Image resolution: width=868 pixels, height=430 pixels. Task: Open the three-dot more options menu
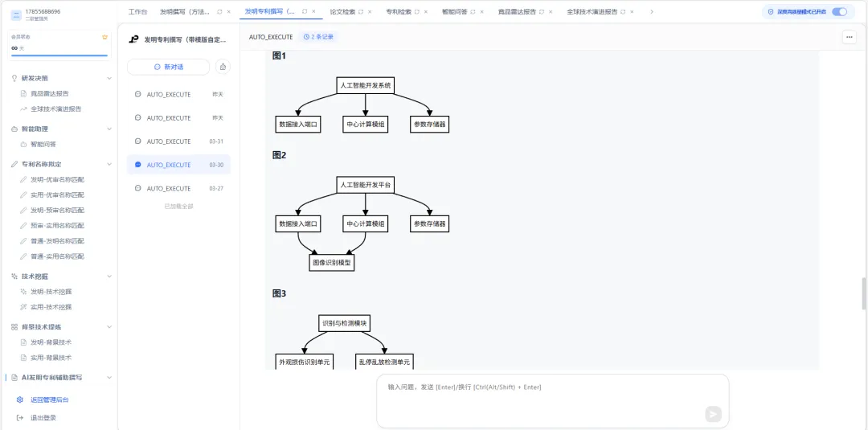click(850, 37)
